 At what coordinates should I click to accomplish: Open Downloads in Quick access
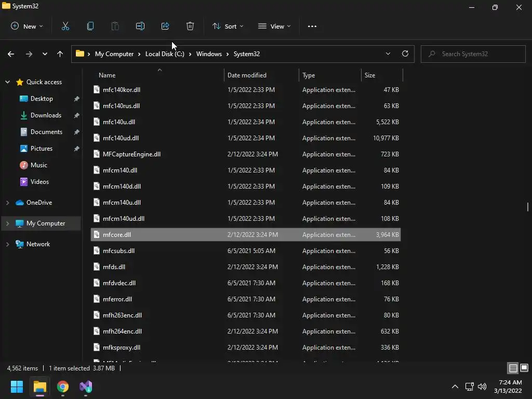tap(46, 115)
